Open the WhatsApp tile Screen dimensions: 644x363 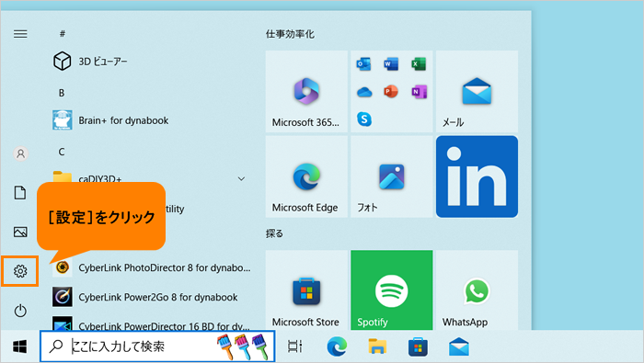[x=477, y=290]
